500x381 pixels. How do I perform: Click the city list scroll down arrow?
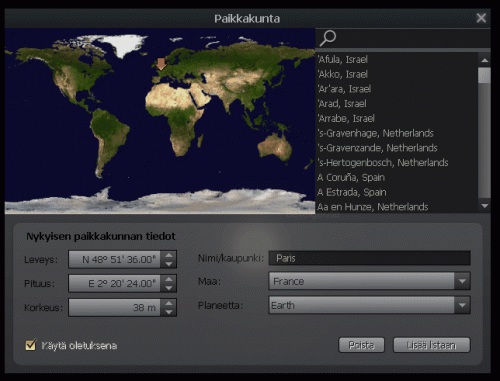[x=484, y=206]
